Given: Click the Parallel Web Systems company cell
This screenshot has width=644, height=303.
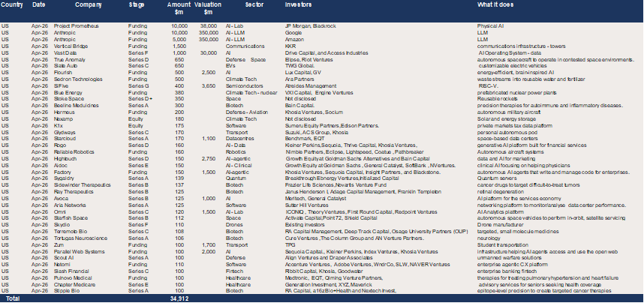Looking at the screenshot, I should click(x=78, y=251).
